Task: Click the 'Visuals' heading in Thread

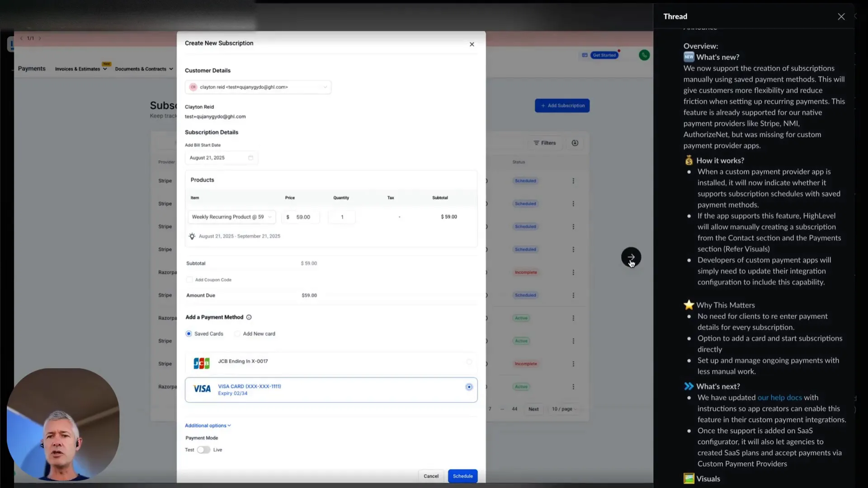Action: click(708, 479)
